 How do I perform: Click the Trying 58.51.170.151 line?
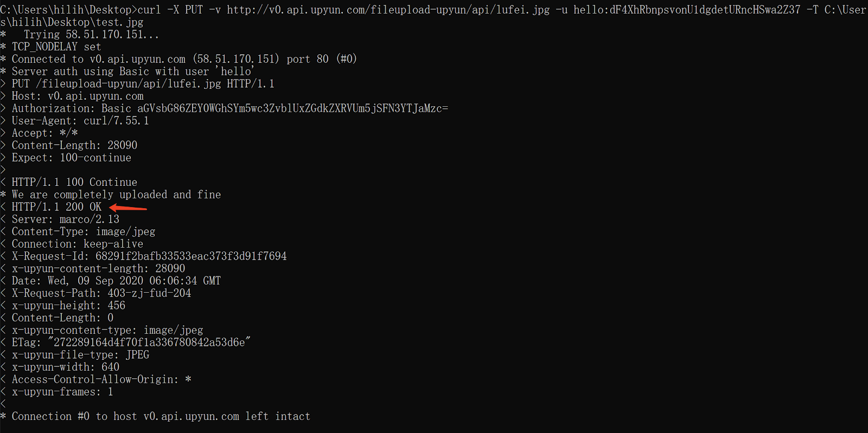pos(80,35)
